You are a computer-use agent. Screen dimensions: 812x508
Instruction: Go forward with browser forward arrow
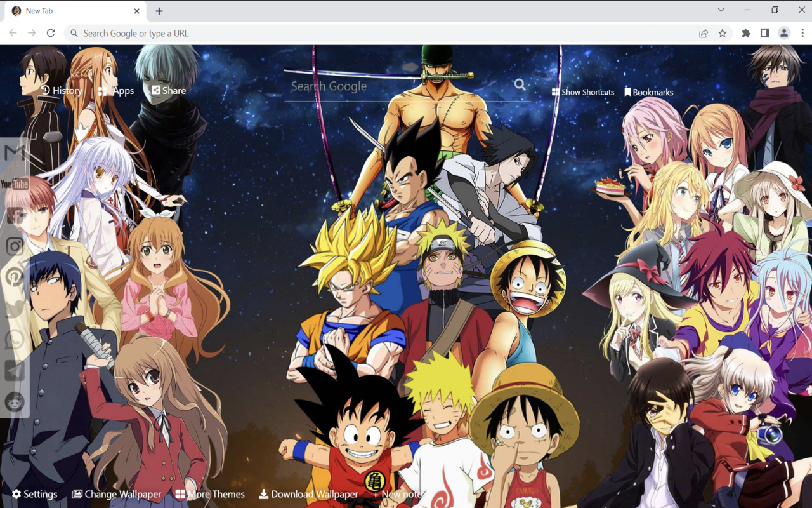[x=32, y=33]
